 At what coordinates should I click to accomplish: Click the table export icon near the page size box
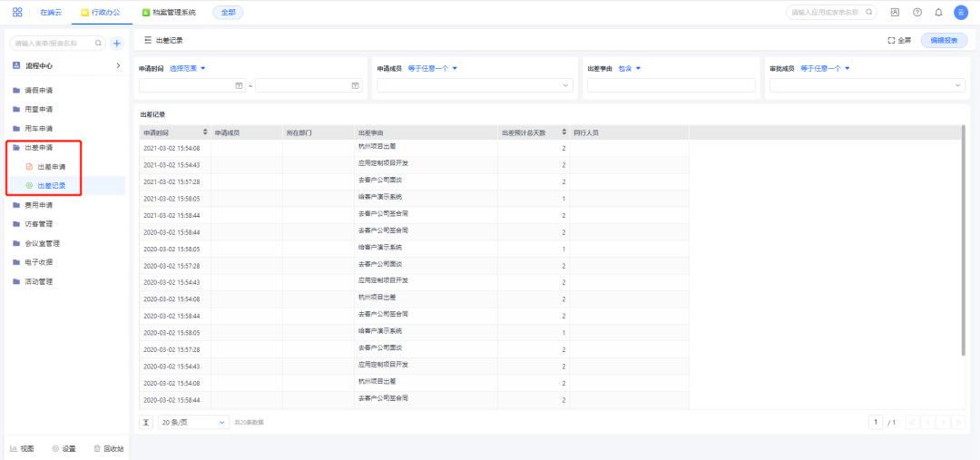(145, 423)
